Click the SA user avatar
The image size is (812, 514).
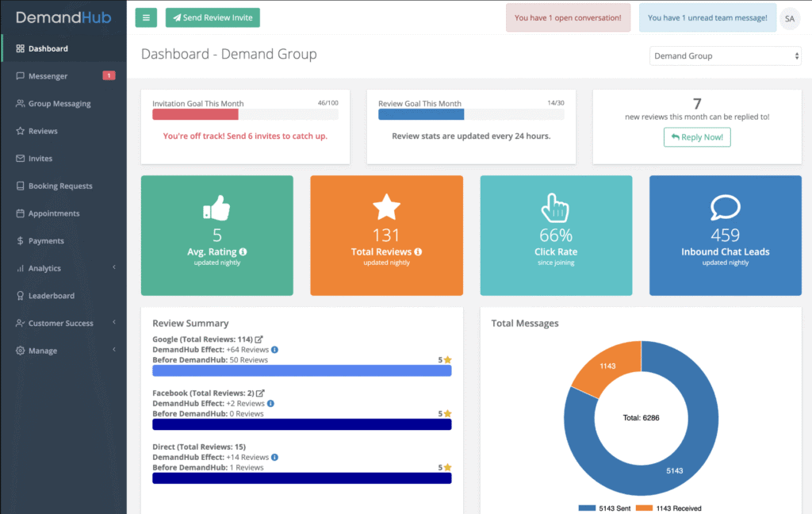point(790,18)
